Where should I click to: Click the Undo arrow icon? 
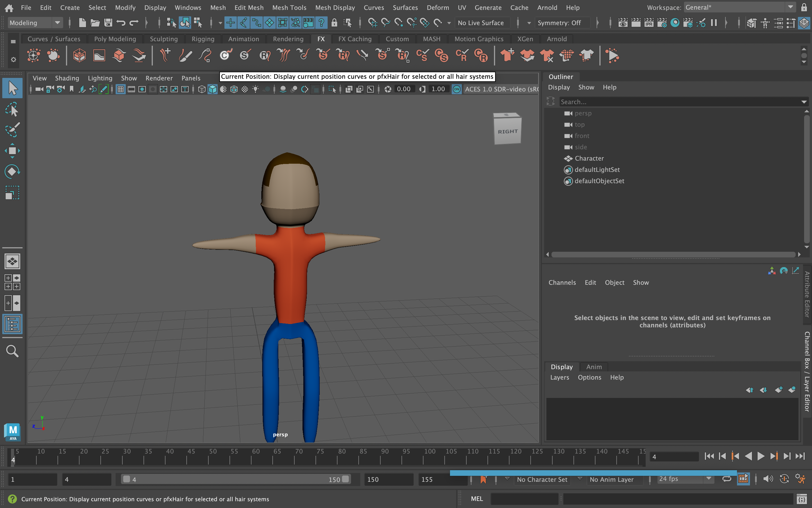click(x=121, y=23)
